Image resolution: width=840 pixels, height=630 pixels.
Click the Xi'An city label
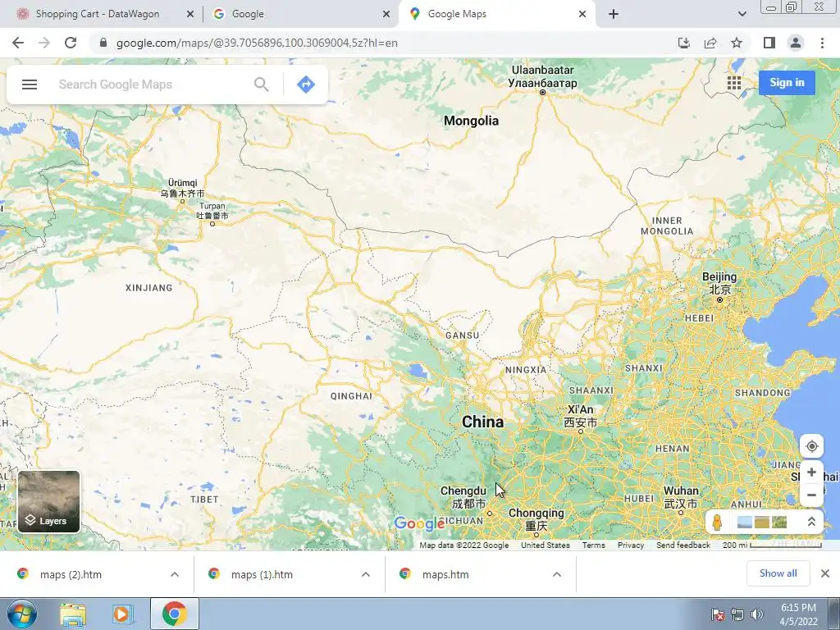580,416
